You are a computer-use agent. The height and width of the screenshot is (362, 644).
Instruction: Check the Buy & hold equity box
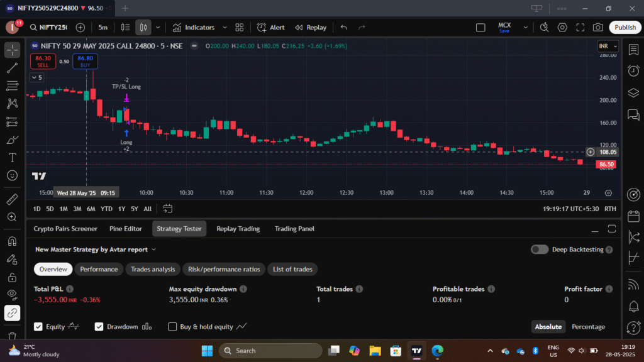(x=172, y=327)
